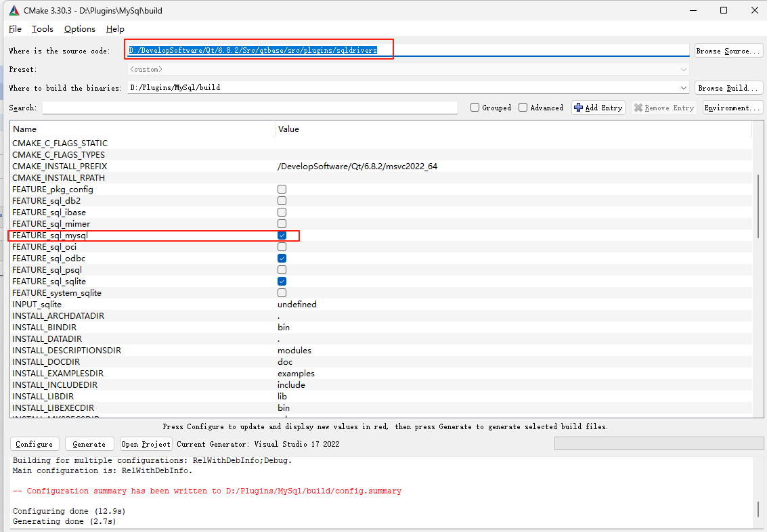Click the examples value of INSTALL_EXAMPLESDIR
The width and height of the screenshot is (767, 532).
pos(296,373)
